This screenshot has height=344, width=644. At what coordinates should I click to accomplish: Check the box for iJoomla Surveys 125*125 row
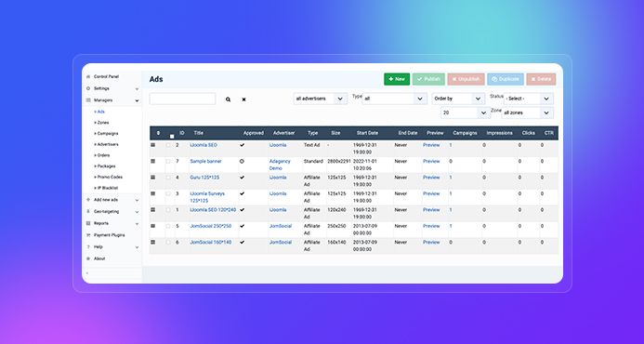pos(168,193)
